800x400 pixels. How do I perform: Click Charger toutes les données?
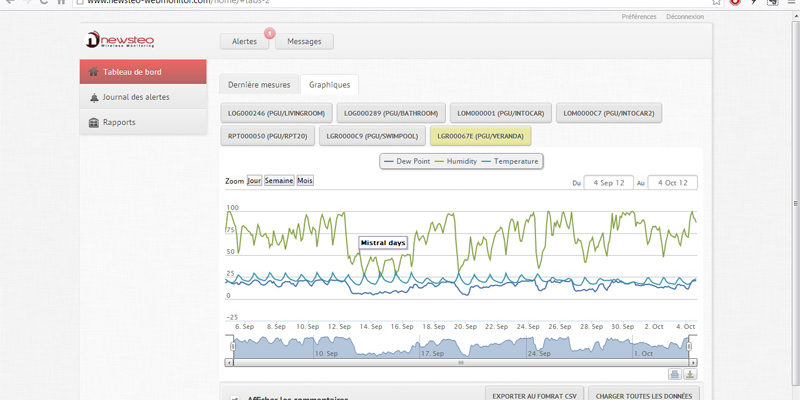644,395
